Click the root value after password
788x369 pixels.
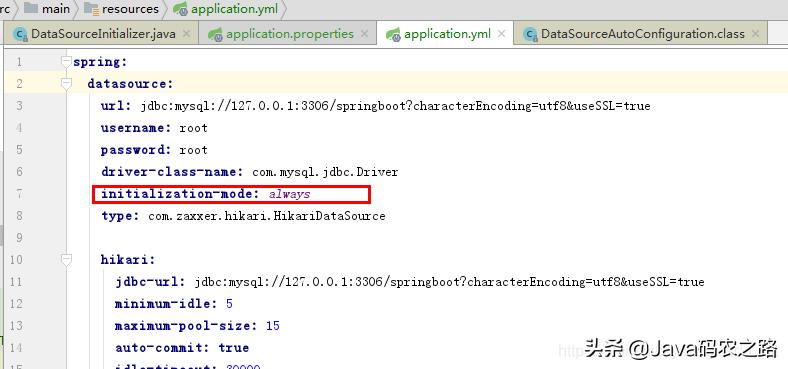click(193, 150)
